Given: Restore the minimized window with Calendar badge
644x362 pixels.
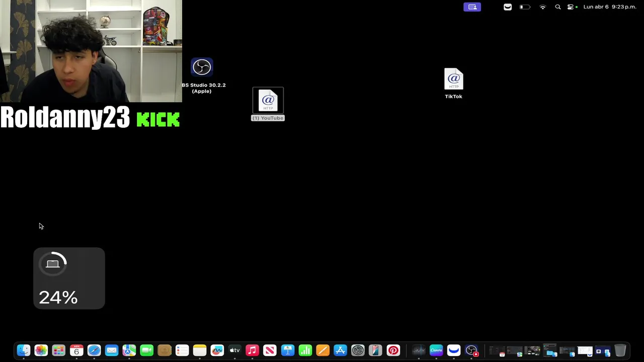Looking at the screenshot, I should [497, 350].
